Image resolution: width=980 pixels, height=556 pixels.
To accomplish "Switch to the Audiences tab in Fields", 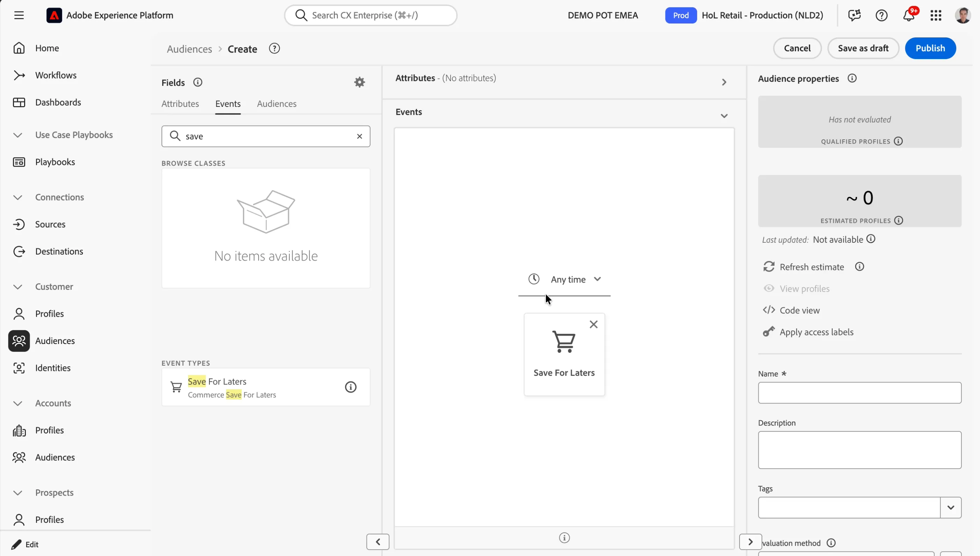I will 276,103.
